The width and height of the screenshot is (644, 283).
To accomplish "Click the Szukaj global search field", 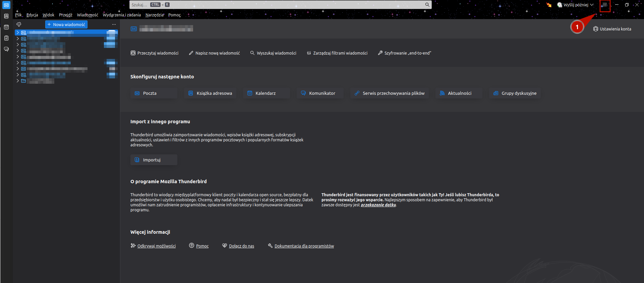I will pyautogui.click(x=280, y=5).
